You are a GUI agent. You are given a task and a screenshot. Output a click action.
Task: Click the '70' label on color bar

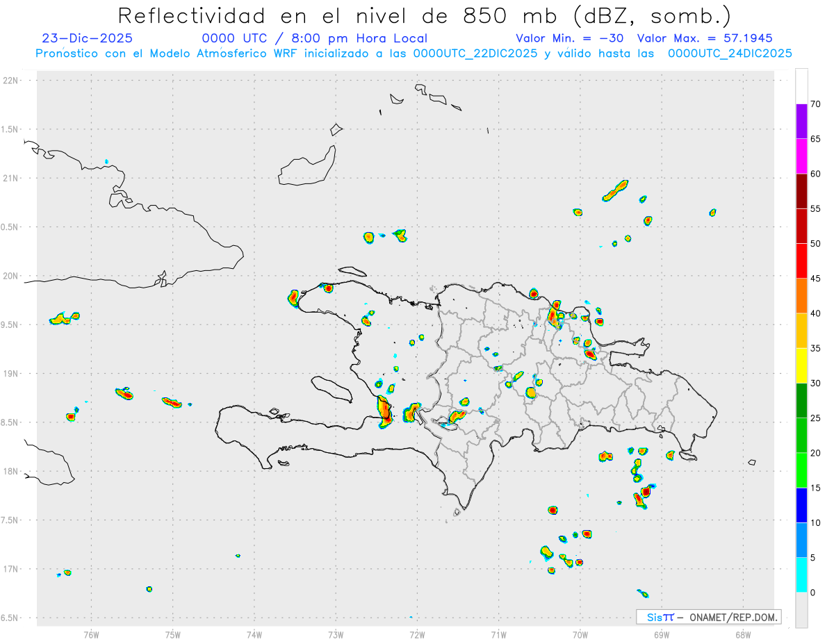pos(816,104)
